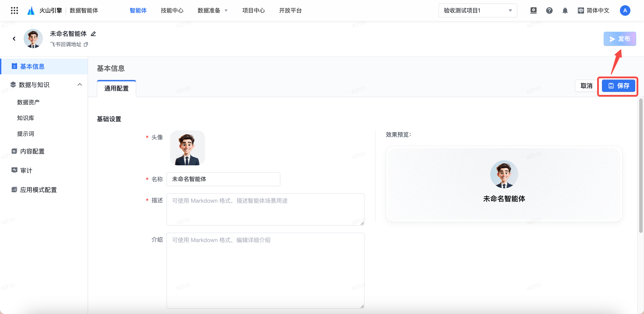644x314 pixels.
Task: Click the 取消 button
Action: pos(586,86)
